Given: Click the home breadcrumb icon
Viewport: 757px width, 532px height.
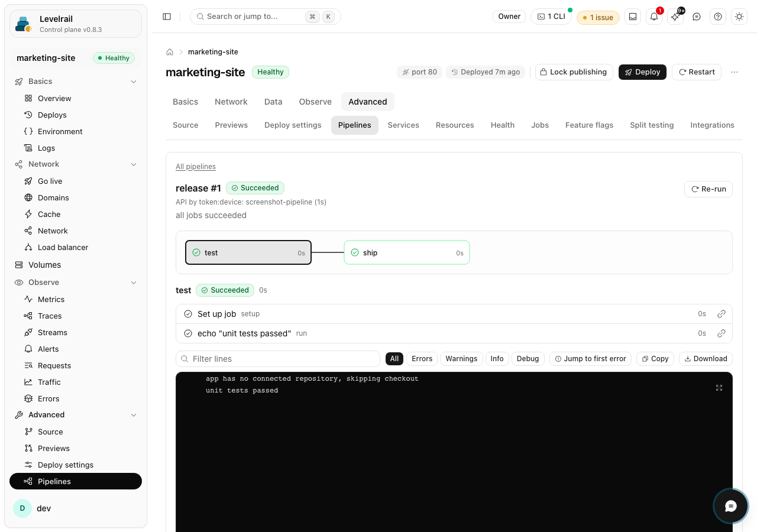Looking at the screenshot, I should [x=170, y=52].
